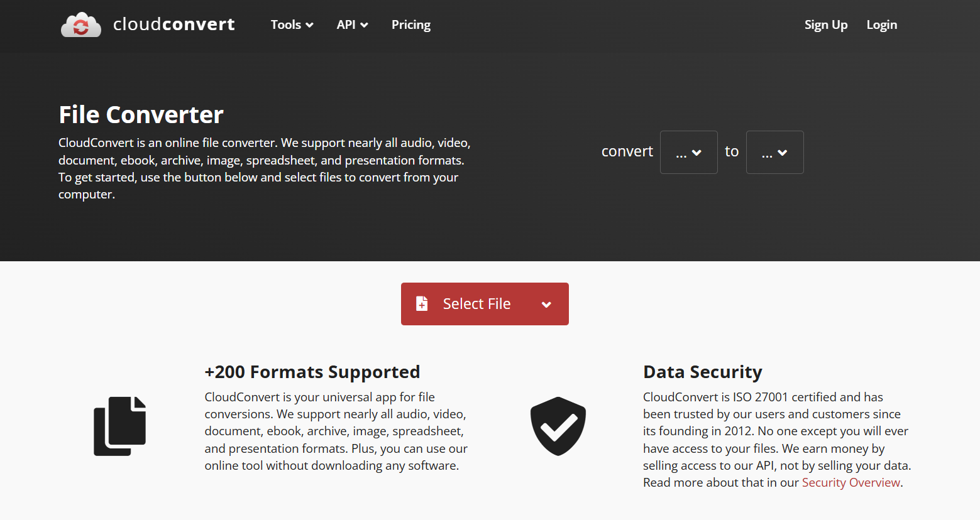Open the API menu
980x520 pixels.
click(x=352, y=24)
